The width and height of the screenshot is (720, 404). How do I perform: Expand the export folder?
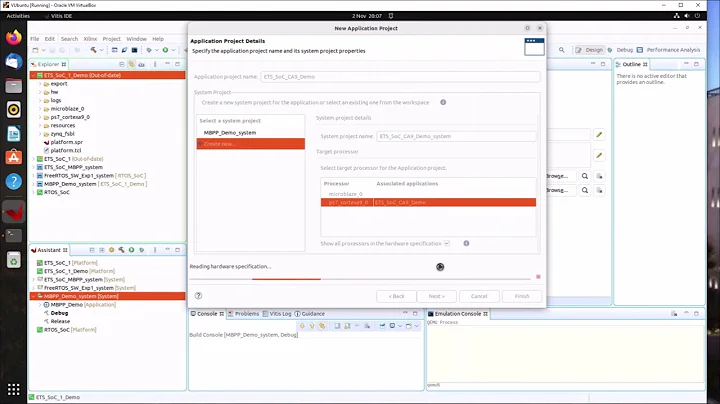pyautogui.click(x=40, y=84)
